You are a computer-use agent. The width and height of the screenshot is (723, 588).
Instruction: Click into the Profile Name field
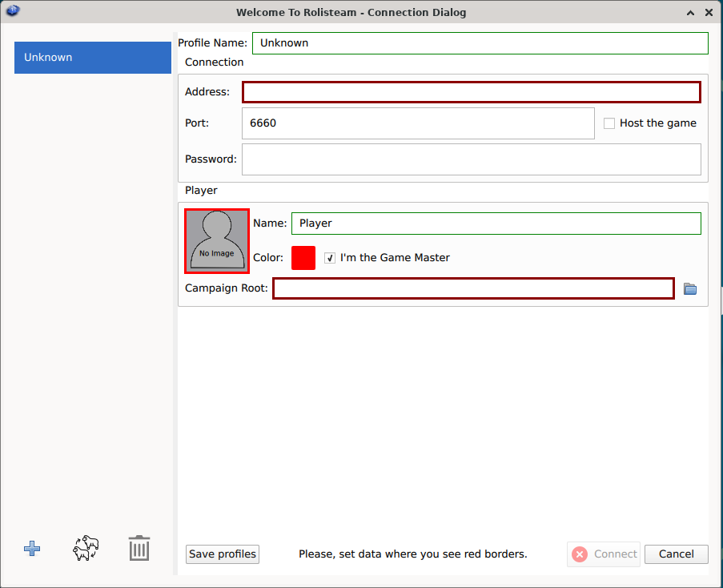480,43
